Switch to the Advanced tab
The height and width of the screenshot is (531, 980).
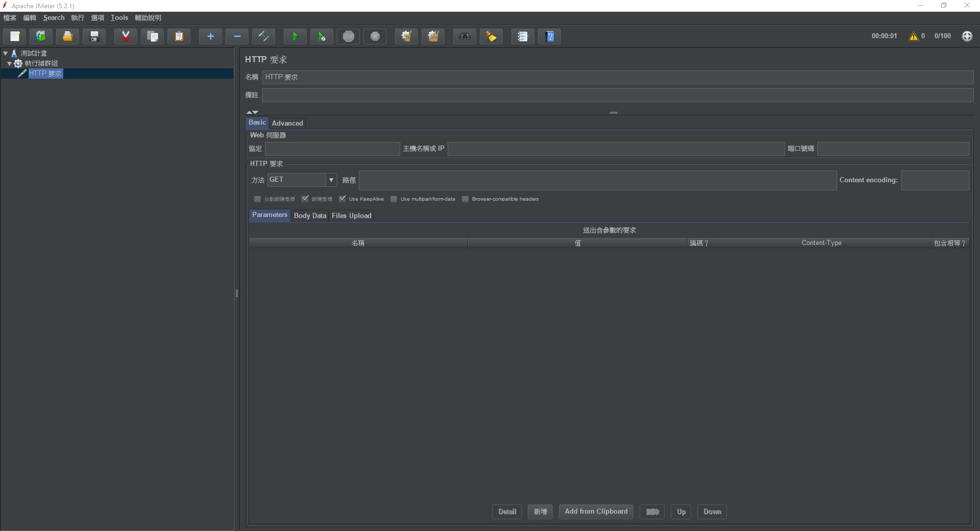coord(287,123)
